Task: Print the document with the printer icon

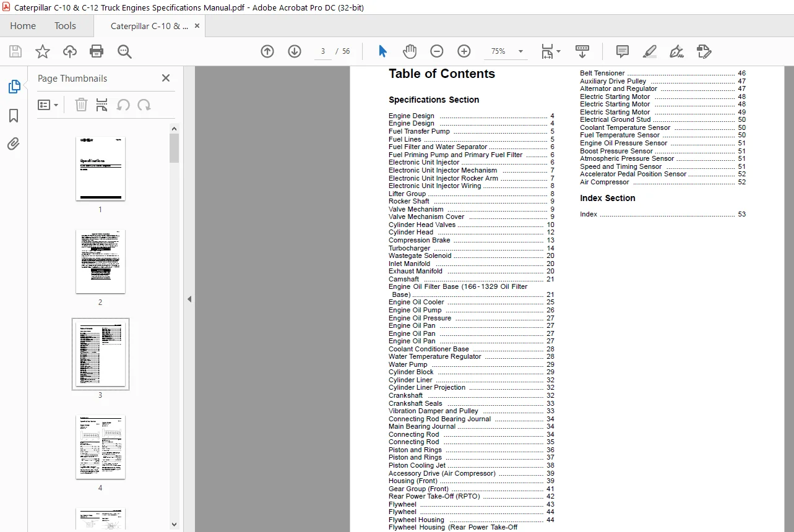Action: 97,51
